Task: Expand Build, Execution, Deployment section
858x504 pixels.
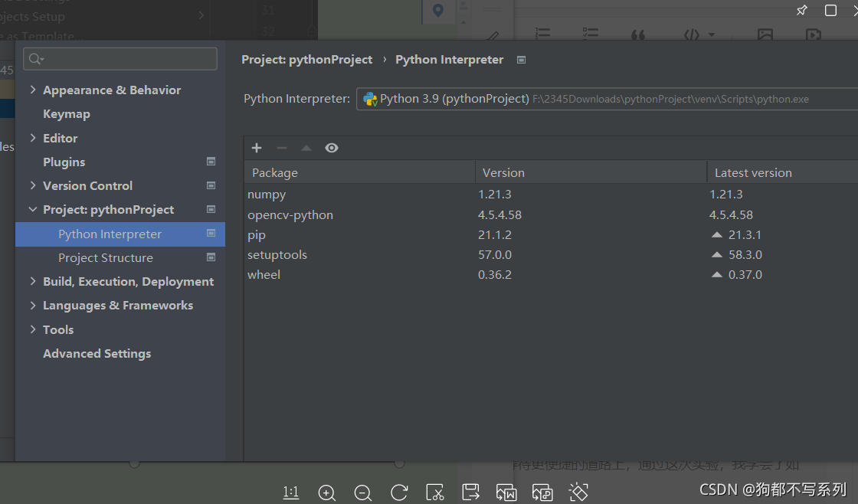Action: click(x=33, y=281)
